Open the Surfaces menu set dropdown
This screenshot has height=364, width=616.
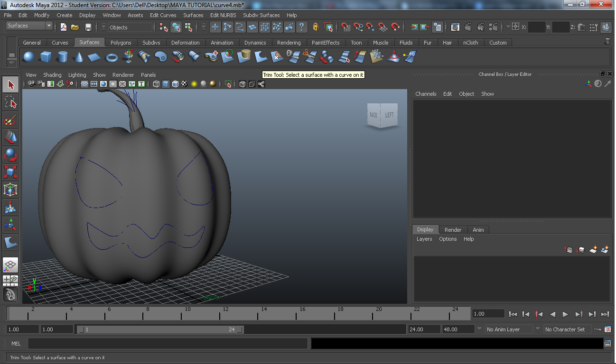pos(29,26)
